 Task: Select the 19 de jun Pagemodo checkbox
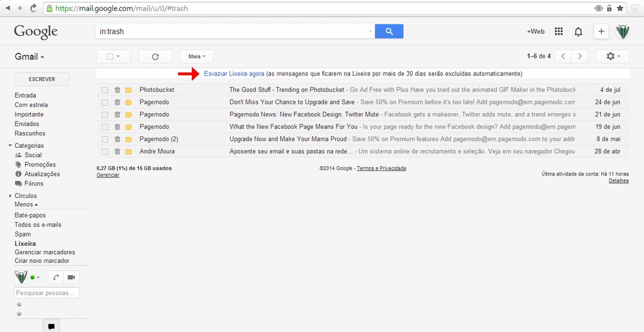[x=105, y=127]
